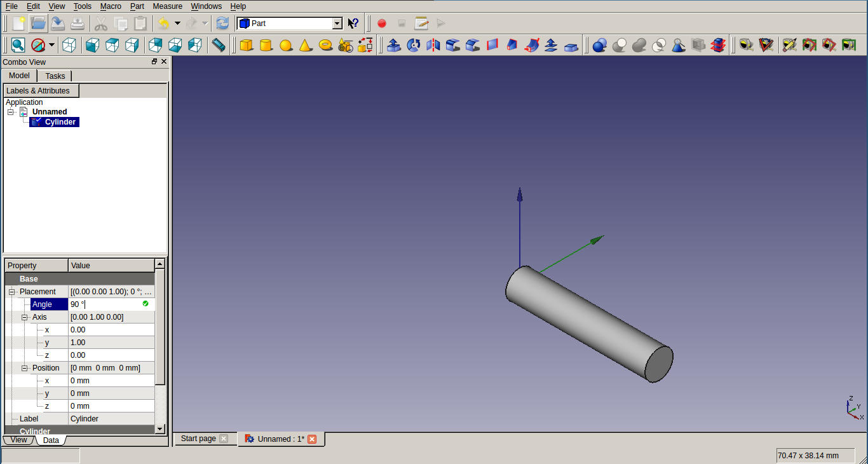Refresh the document with recompute icon
The width and height of the screenshot is (868, 464).
tap(222, 24)
